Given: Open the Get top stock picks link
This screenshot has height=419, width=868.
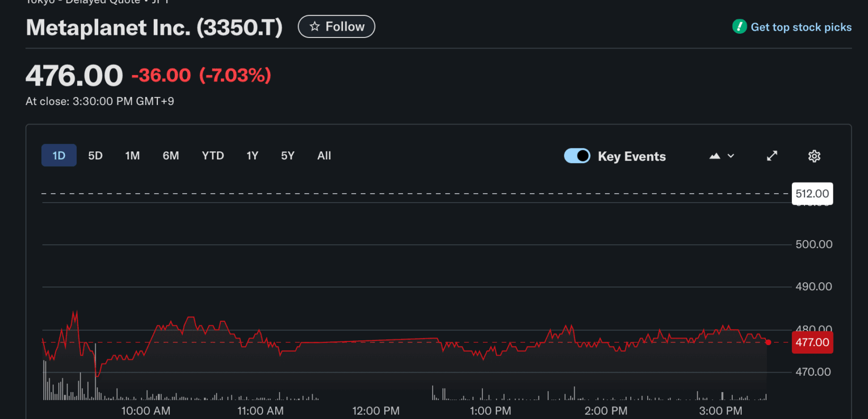Looking at the screenshot, I should pos(800,27).
